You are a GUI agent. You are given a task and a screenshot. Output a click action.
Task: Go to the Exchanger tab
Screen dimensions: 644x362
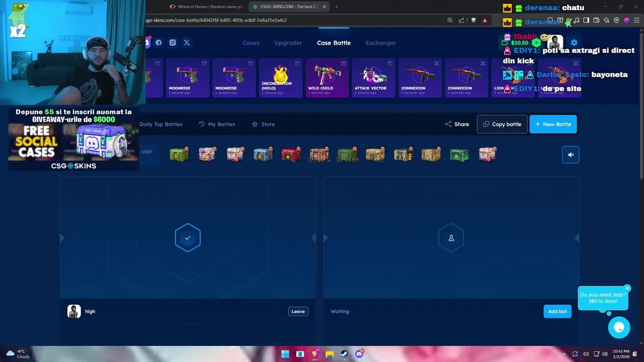tap(381, 43)
